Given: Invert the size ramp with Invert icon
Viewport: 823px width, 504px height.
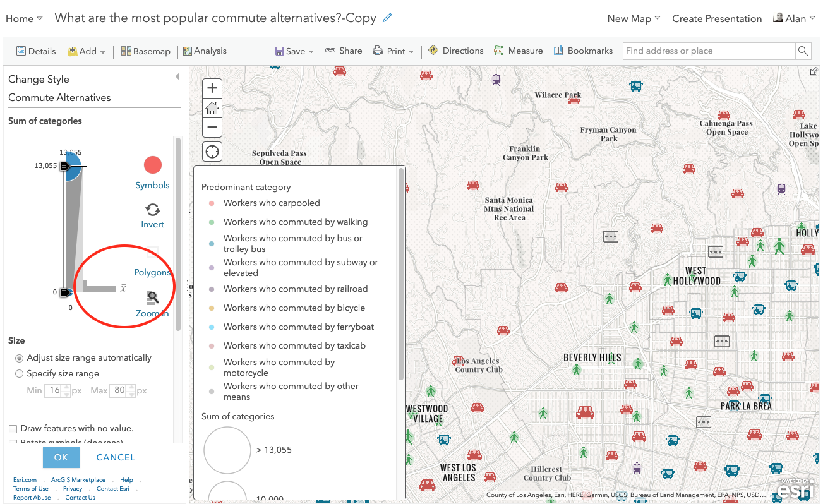Looking at the screenshot, I should coord(152,210).
